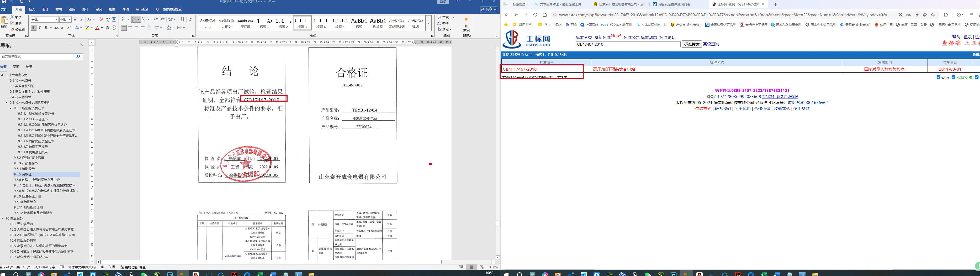The image size is (980, 276).
Task: Open the font size dropdown (小四)
Action: [70, 20]
